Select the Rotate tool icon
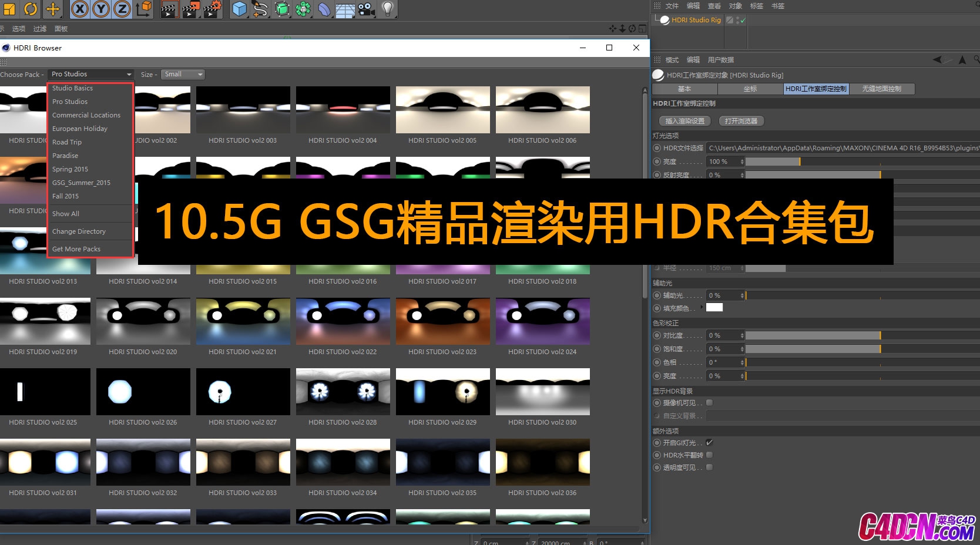Image resolution: width=980 pixels, height=545 pixels. (31, 9)
